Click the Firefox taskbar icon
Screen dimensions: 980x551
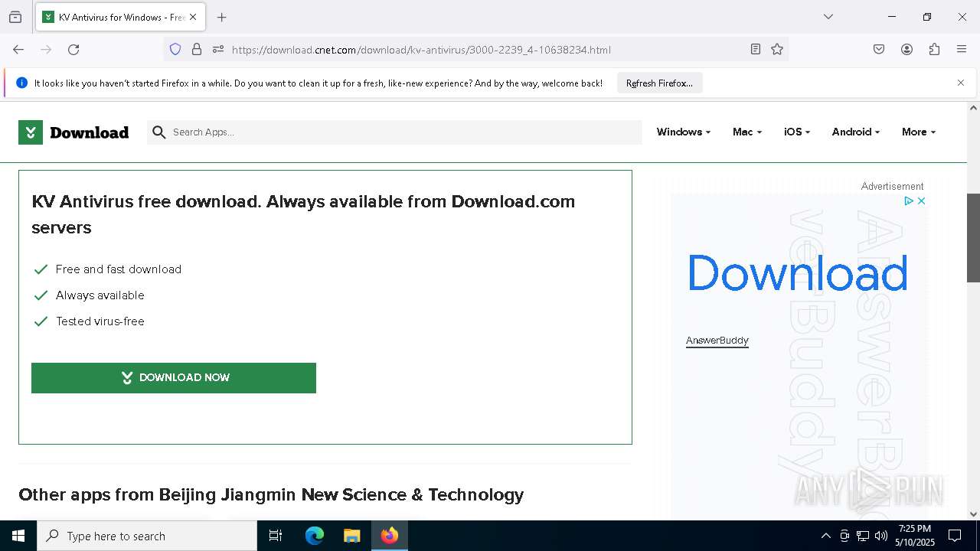(x=390, y=536)
